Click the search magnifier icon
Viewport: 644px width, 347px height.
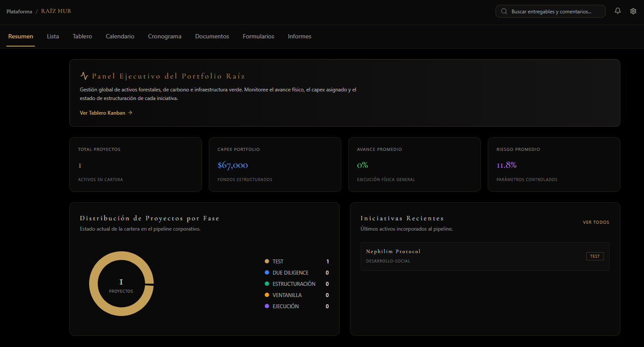coord(504,12)
